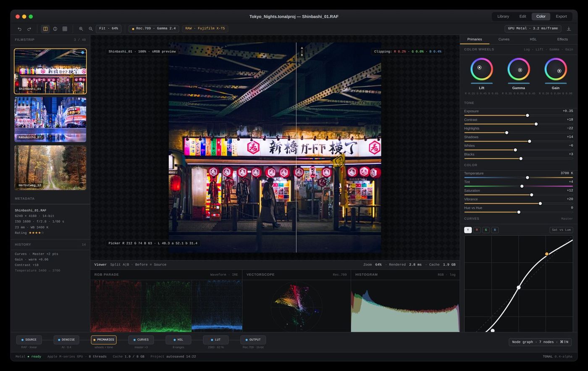Open the Fit · 64% zoom dropdown
Image resolution: width=588 pixels, height=371 pixels.
109,29
